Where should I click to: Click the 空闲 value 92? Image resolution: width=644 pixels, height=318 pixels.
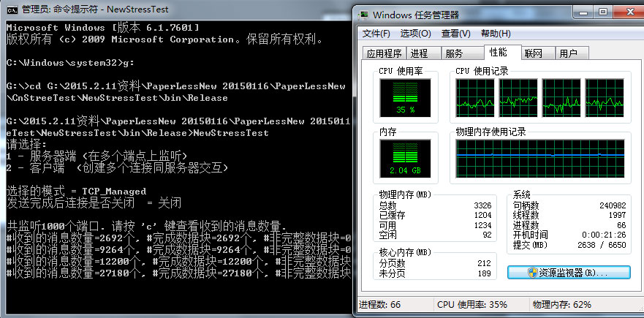click(487, 235)
